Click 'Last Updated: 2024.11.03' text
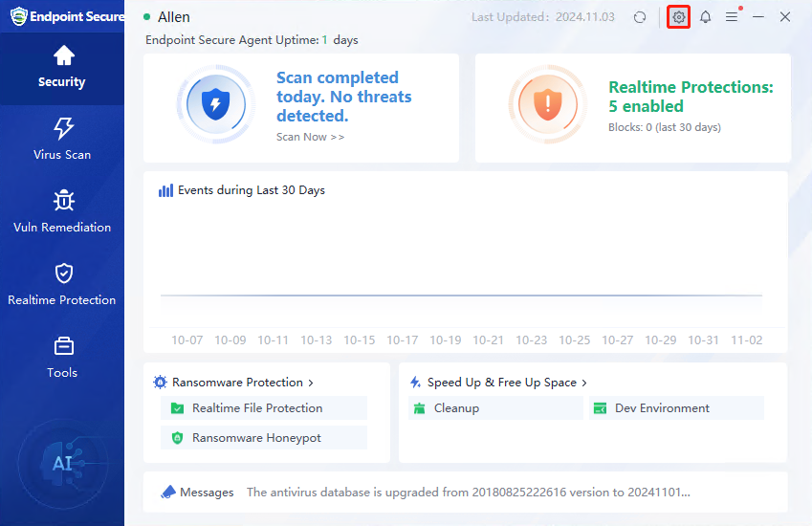 point(542,17)
